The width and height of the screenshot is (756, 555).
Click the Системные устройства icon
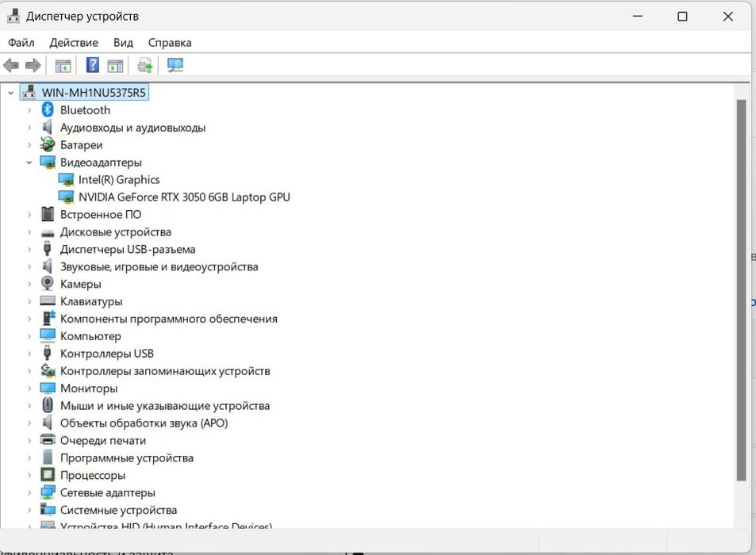pos(48,509)
